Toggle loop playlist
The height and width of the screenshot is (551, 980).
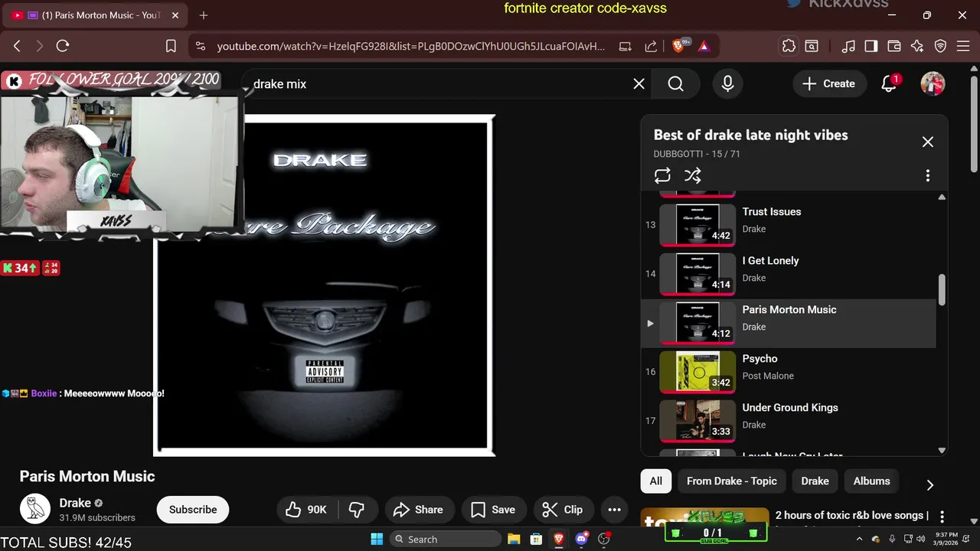tap(662, 175)
